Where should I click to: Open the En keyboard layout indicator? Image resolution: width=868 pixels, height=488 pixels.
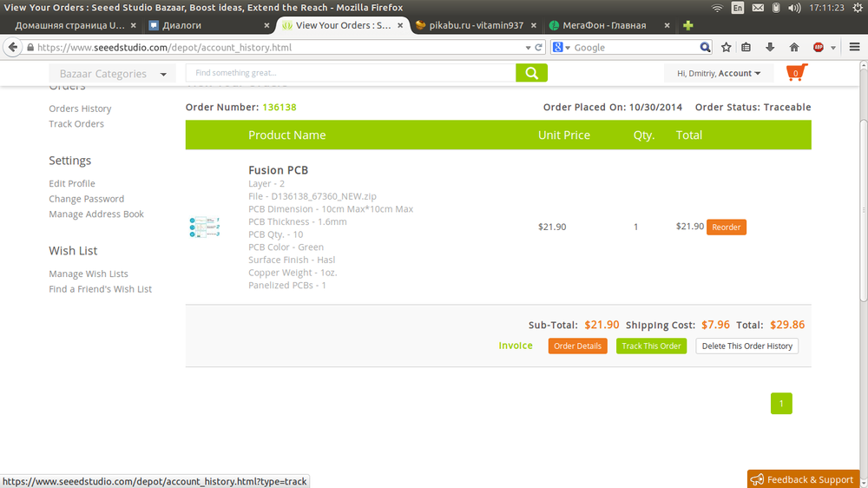click(737, 8)
